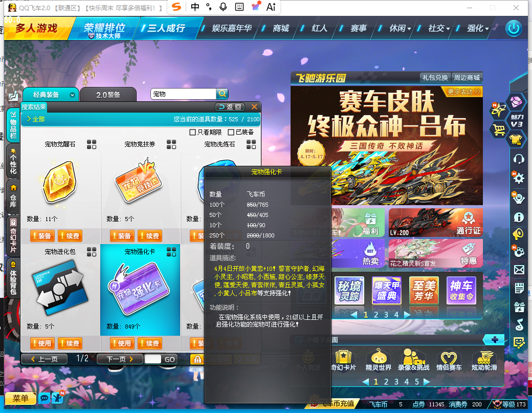Open the 魅力 V3 gem icon

[x=516, y=102]
